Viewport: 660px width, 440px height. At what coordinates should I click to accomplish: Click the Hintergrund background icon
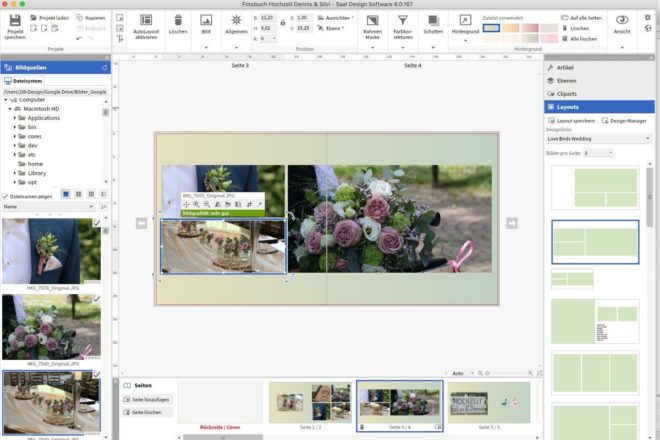coord(465,20)
